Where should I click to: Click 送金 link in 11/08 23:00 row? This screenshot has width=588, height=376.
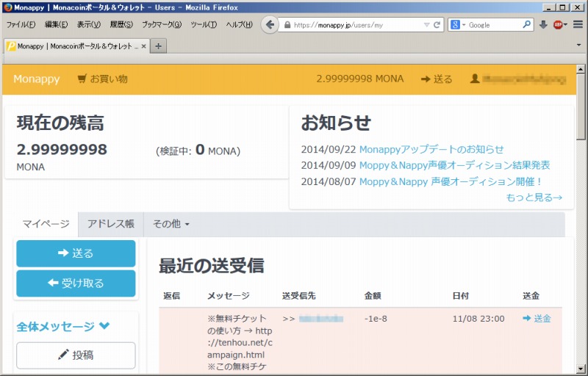(537, 318)
